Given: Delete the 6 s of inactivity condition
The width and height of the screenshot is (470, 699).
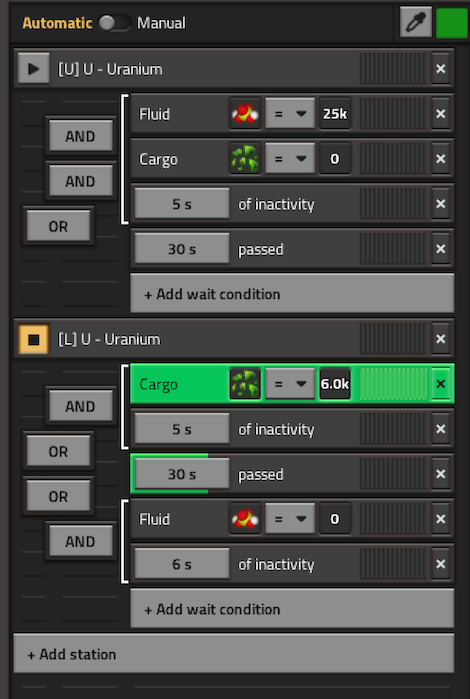Looking at the screenshot, I should point(440,564).
